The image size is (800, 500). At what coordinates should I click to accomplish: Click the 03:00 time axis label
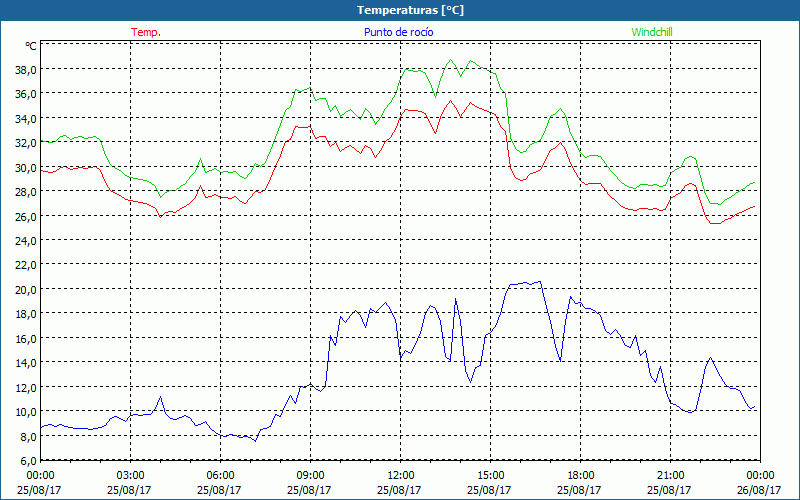click(x=130, y=476)
